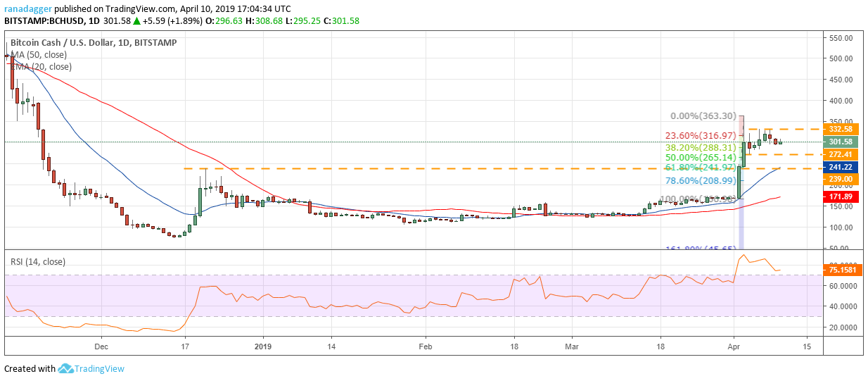
Task: Select the 'EMA (20, close)' indicator label
Action: point(42,66)
